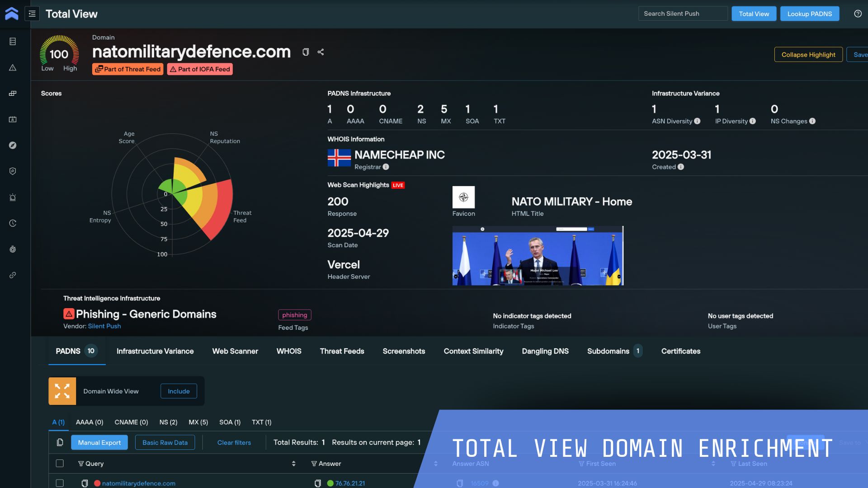Click the Registrar info icon
Image resolution: width=868 pixels, height=488 pixels.
tap(386, 167)
